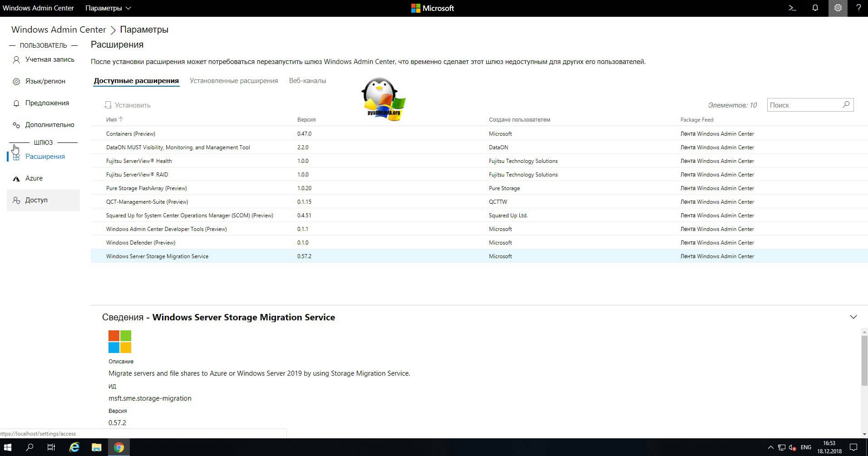Open Учетная запись settings
868x456 pixels.
point(44,59)
